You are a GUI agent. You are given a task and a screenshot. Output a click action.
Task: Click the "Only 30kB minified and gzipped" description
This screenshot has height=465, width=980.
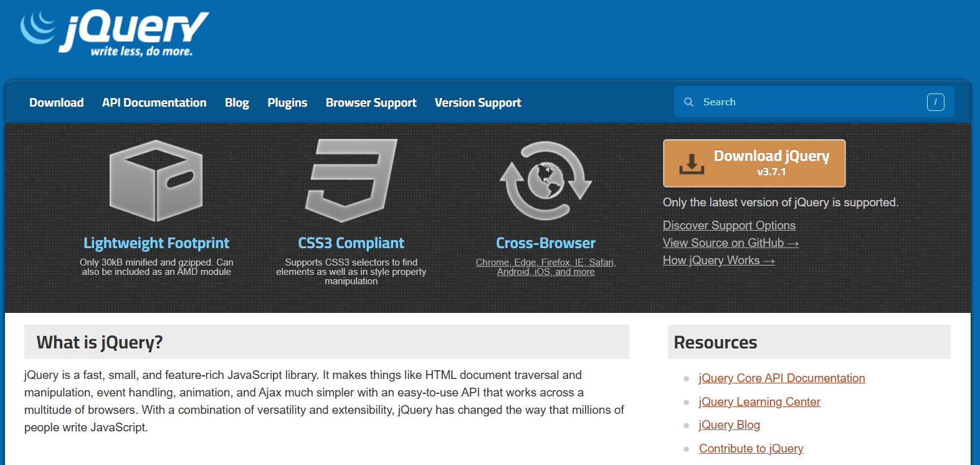click(156, 267)
